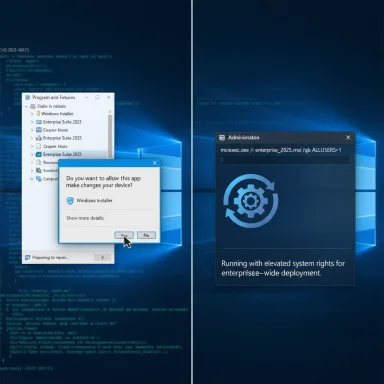This screenshot has width=384, height=384.
Task: Click Preparing to repair status text
Action: point(51,258)
